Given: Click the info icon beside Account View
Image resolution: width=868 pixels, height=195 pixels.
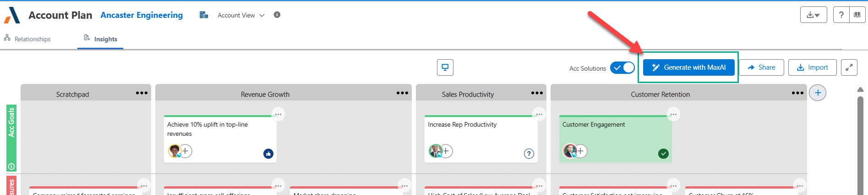Looking at the screenshot, I should [277, 15].
